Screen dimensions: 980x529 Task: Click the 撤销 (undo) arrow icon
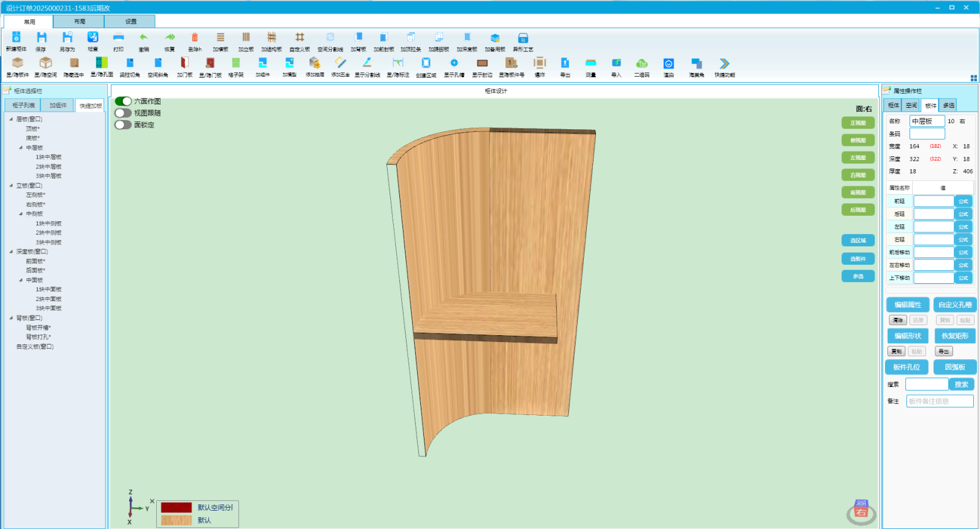(x=144, y=38)
